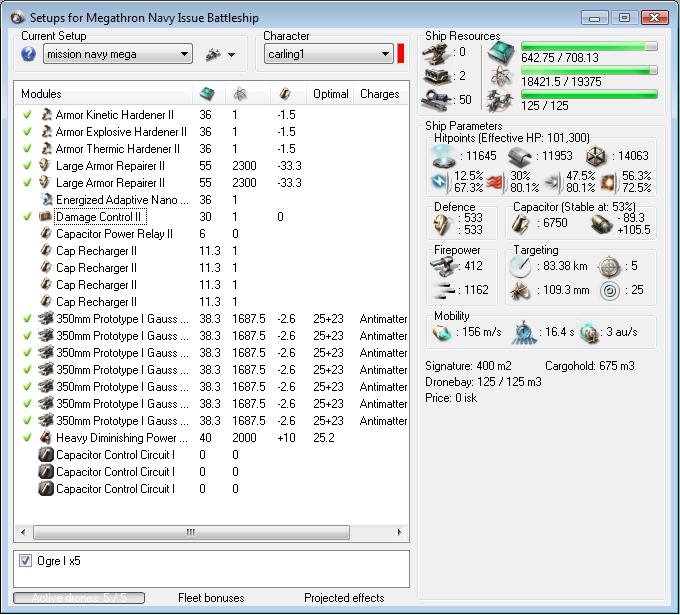The height and width of the screenshot is (615, 680).
Task: Click the capacitor capacity icon
Action: 520,224
